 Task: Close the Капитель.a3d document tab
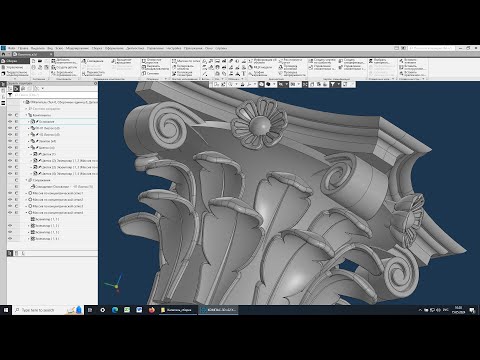tap(51, 54)
